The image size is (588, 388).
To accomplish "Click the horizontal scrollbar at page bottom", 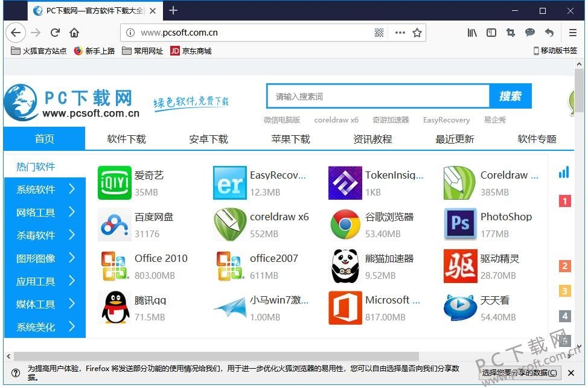I will [216, 356].
